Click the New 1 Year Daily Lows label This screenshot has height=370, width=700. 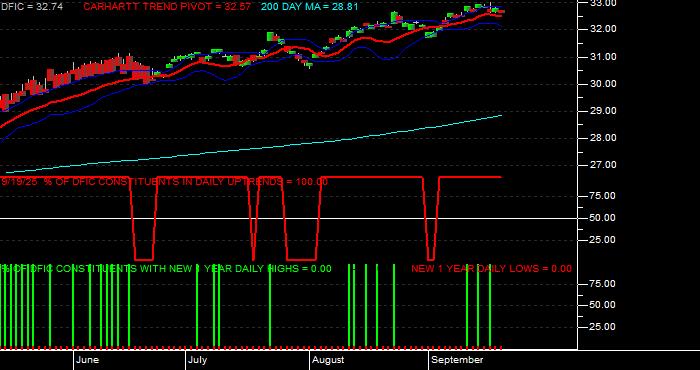491,269
